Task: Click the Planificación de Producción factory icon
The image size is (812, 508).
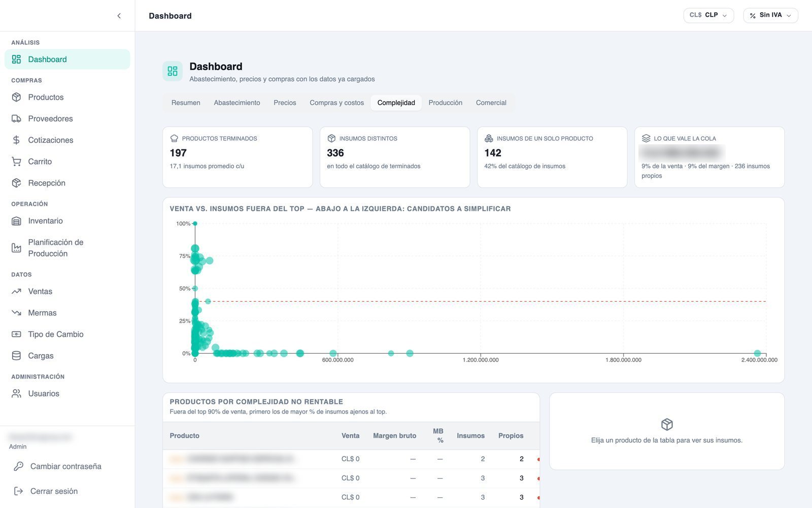Action: 16,248
